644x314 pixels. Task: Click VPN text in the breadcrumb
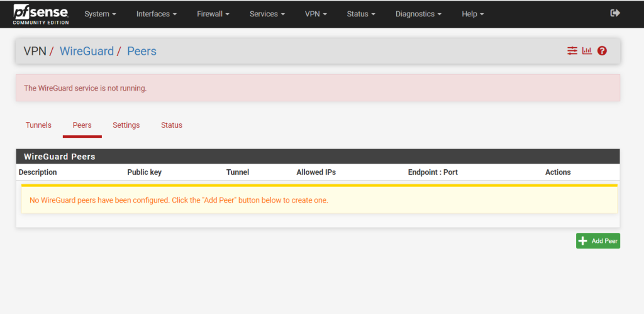tap(35, 52)
